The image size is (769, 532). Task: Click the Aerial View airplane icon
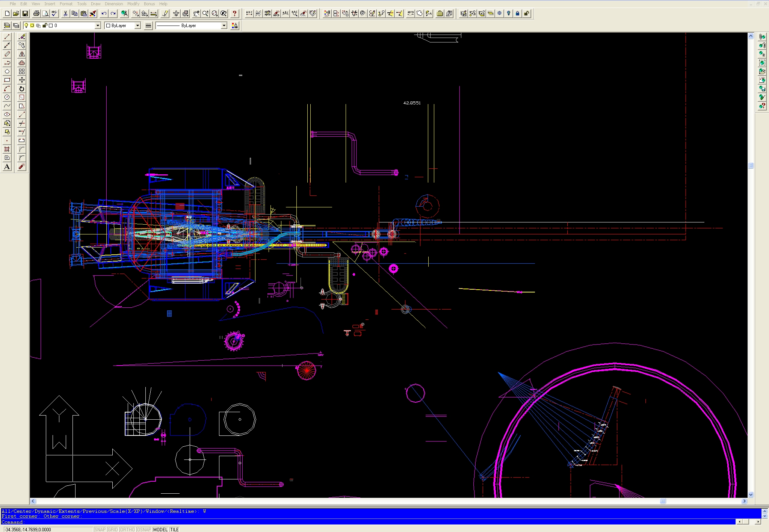tap(176, 14)
